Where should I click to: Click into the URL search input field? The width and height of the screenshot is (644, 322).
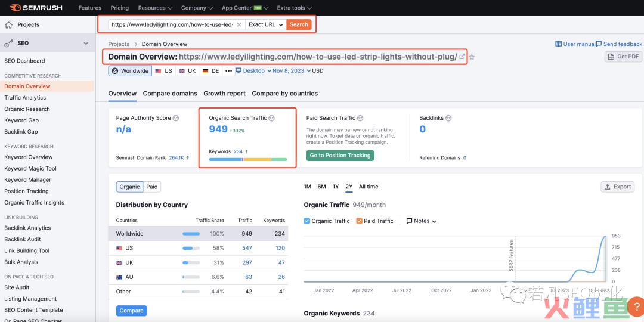click(x=172, y=24)
